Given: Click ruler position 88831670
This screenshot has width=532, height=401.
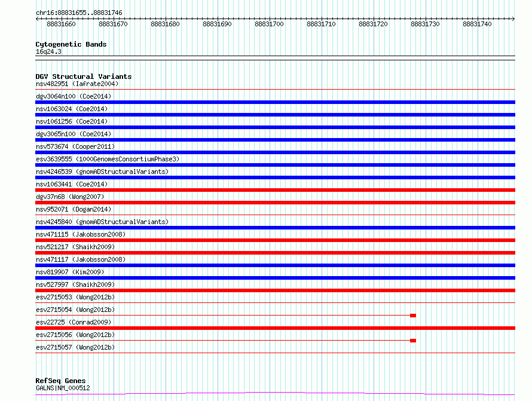Looking at the screenshot, I should [x=113, y=24].
